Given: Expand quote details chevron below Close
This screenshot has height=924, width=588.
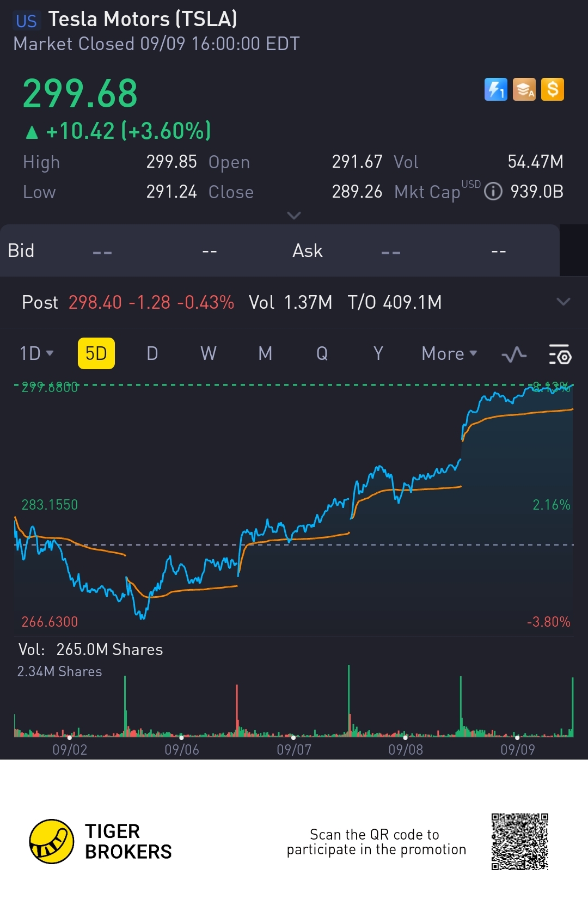Looking at the screenshot, I should [294, 216].
